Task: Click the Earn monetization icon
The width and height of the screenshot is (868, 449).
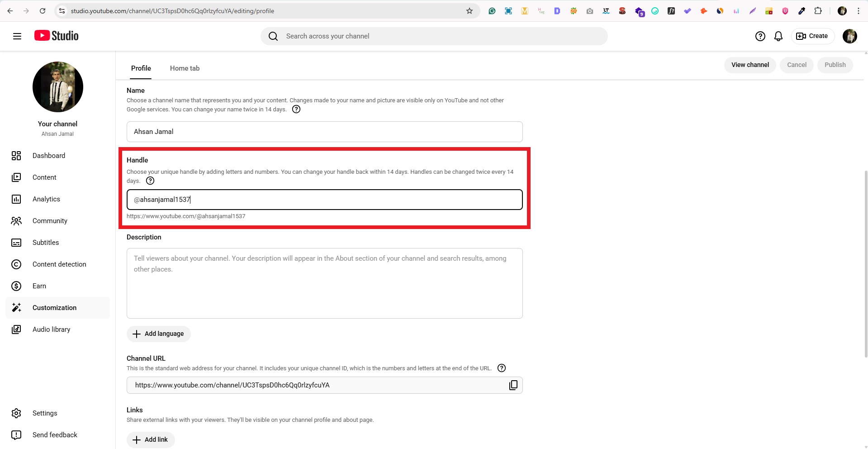Action: coord(16,286)
